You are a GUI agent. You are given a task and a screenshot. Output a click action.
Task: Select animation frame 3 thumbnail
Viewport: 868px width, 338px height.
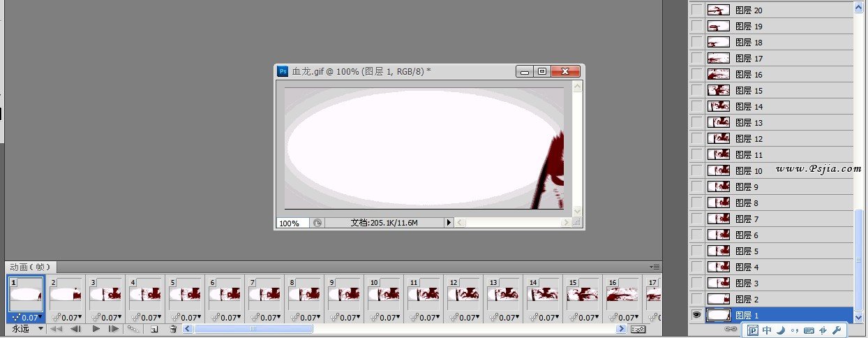click(x=106, y=294)
